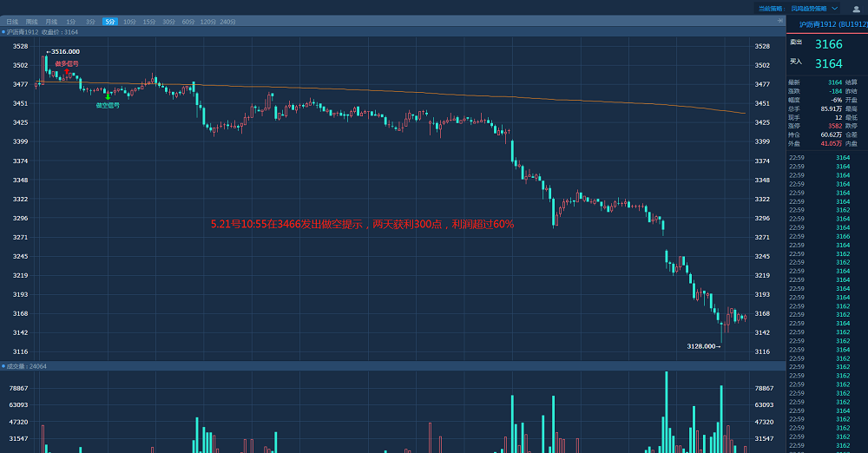Screen dimensions: 868x453
Task: Switch to the 周线 weekly chart tab
Action: (x=32, y=21)
